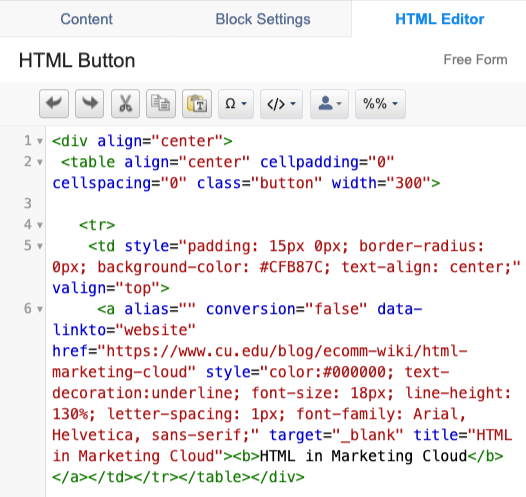The image size is (526, 497).
Task: Click the color:#000000 style value
Action: click(x=327, y=372)
